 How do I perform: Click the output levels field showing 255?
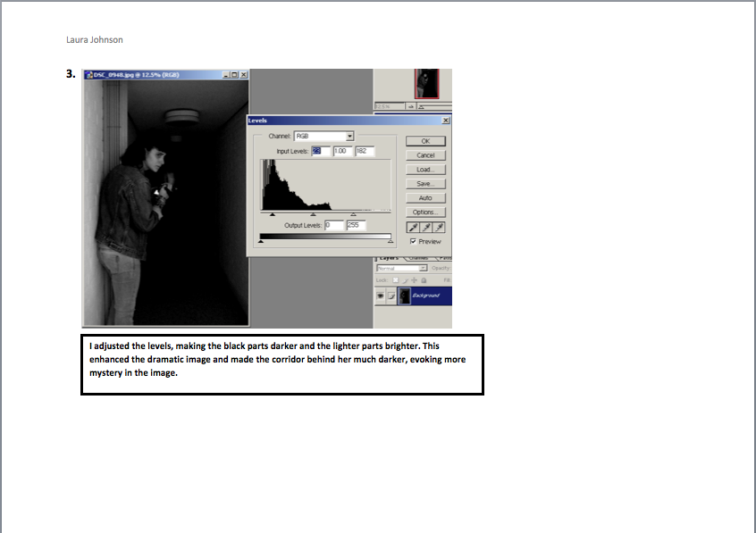pos(357,225)
